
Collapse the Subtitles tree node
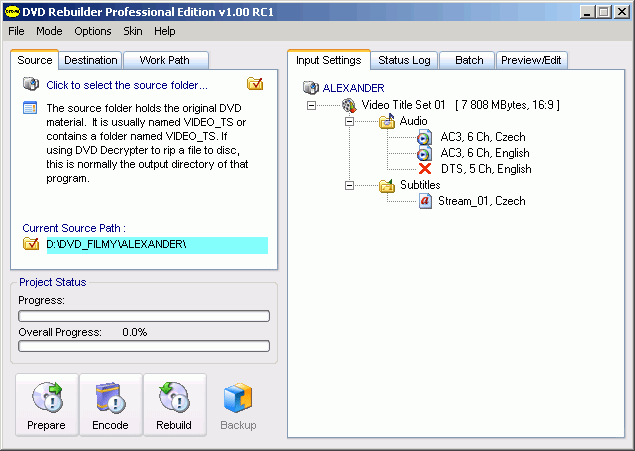coord(349,185)
